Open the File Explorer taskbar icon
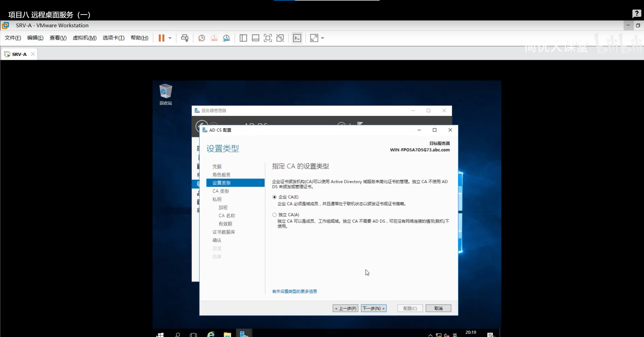Viewport: 644px width, 337px height. (227, 334)
